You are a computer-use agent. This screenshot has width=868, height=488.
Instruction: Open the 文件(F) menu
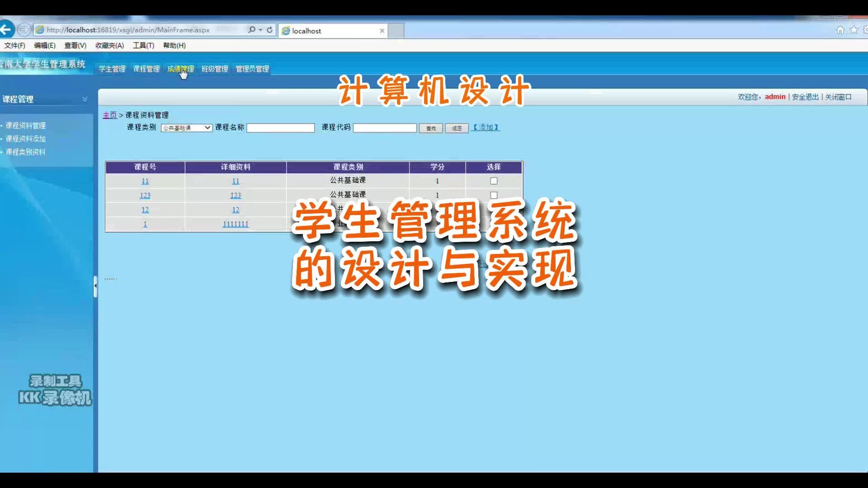click(x=15, y=45)
